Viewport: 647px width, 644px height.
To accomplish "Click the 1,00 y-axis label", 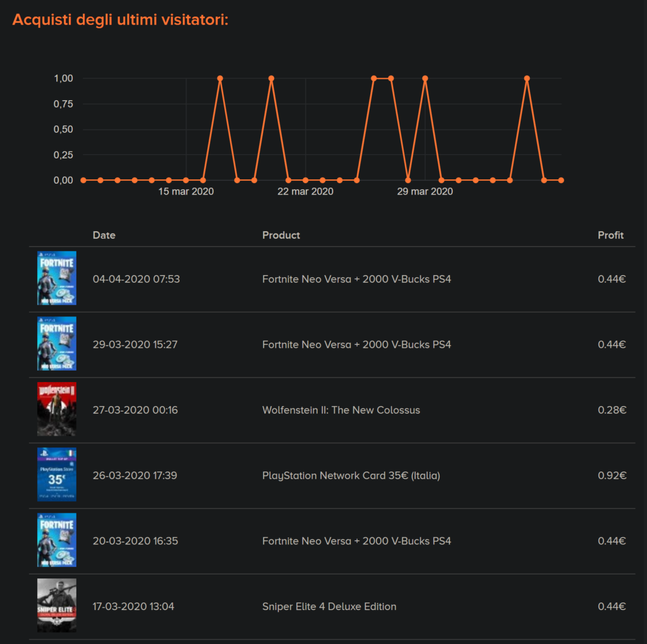I will tap(64, 78).
